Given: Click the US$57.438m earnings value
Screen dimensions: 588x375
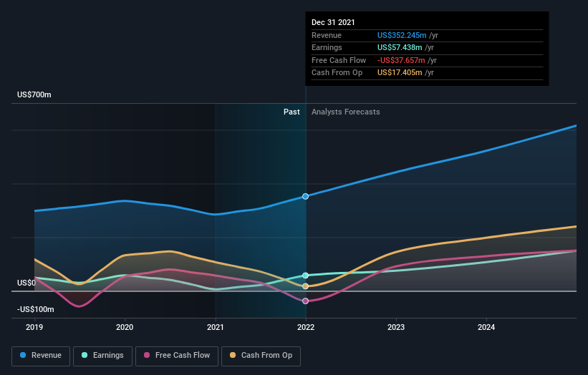Looking at the screenshot, I should click(400, 47).
